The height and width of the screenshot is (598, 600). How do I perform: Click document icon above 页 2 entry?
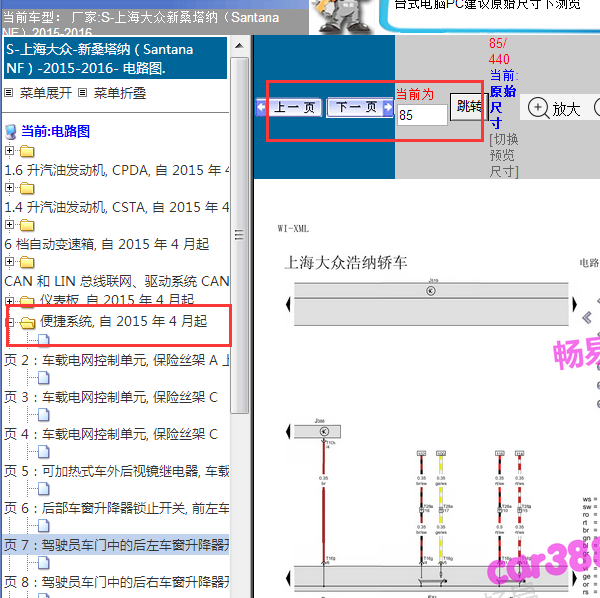pyautogui.click(x=44, y=340)
